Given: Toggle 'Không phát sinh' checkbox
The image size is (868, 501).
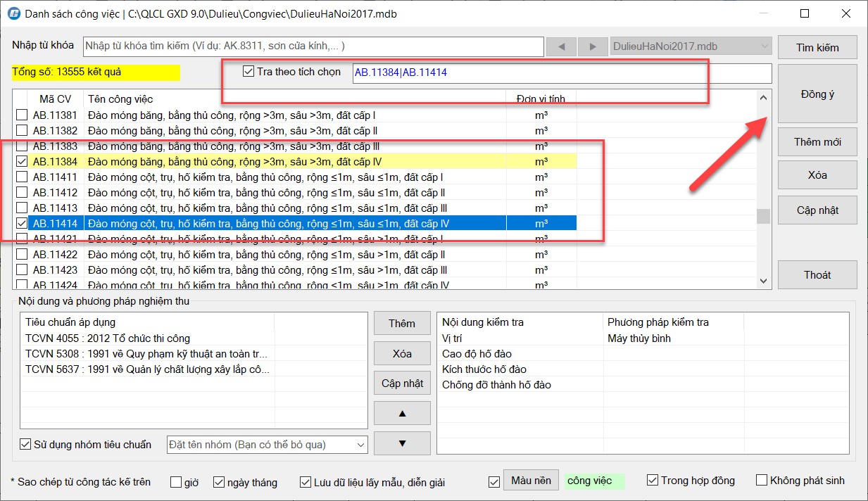Looking at the screenshot, I should tap(761, 481).
